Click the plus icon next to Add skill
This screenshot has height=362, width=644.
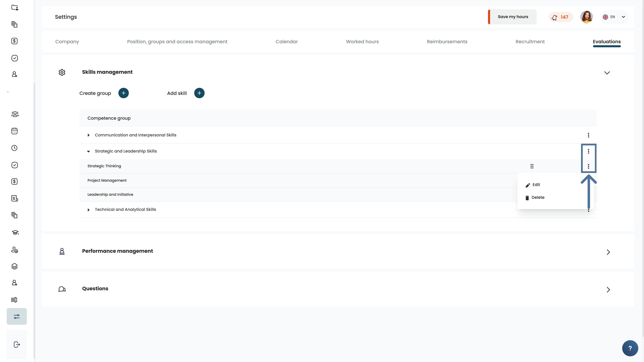199,93
